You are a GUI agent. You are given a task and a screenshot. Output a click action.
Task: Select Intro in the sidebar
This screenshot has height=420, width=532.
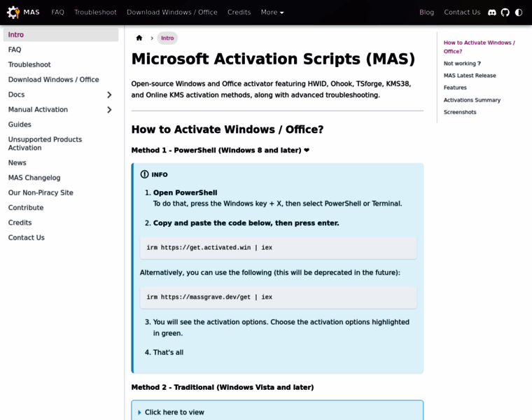pos(61,34)
